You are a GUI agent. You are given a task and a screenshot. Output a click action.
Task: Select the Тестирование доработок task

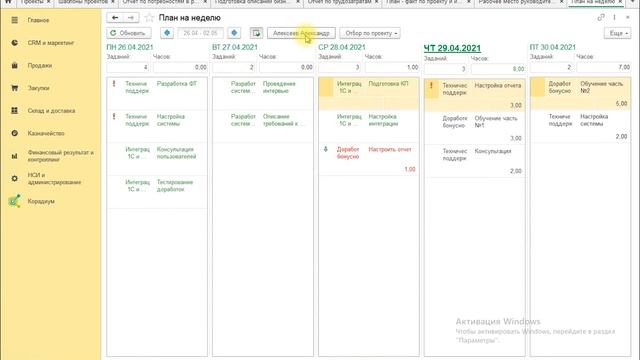click(157, 191)
